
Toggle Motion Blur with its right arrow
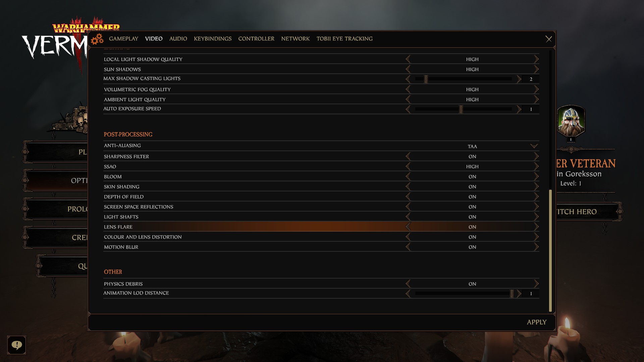pos(536,247)
